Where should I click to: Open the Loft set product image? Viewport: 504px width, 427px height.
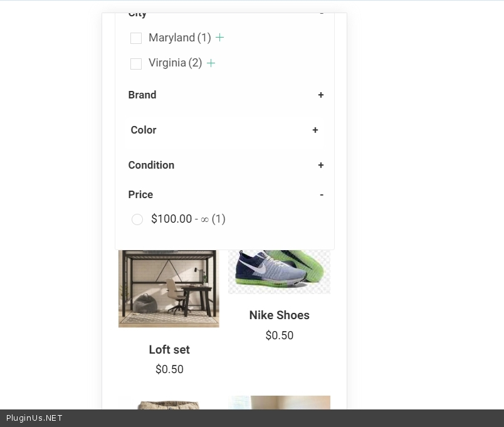click(x=169, y=288)
